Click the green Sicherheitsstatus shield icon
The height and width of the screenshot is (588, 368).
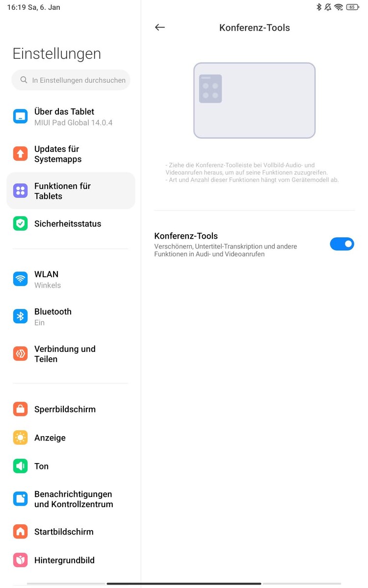click(x=20, y=224)
